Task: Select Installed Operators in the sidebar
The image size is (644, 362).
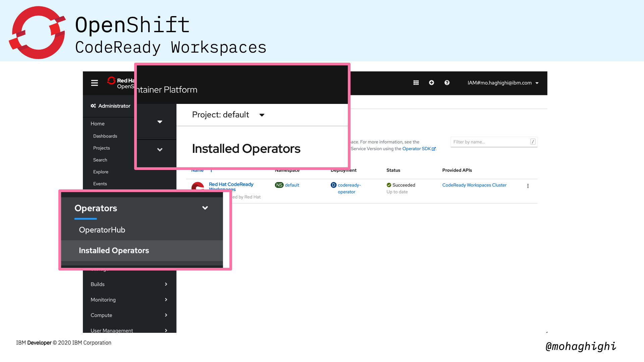Action: (x=114, y=251)
